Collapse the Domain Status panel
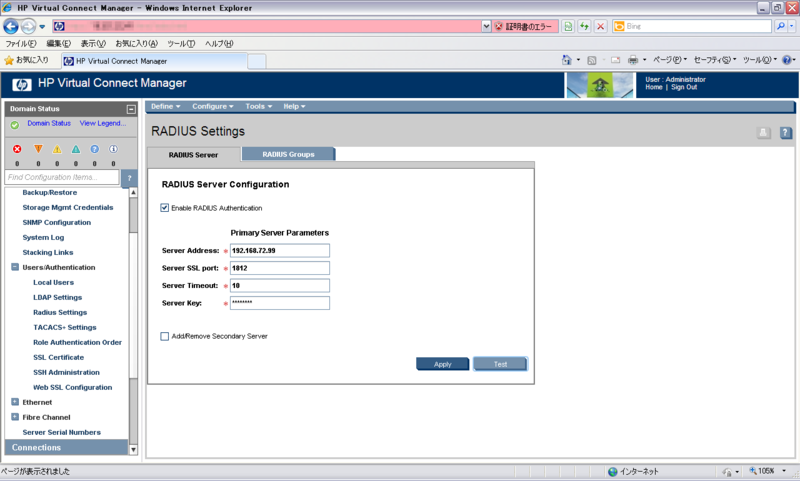The image size is (800, 481). point(131,109)
